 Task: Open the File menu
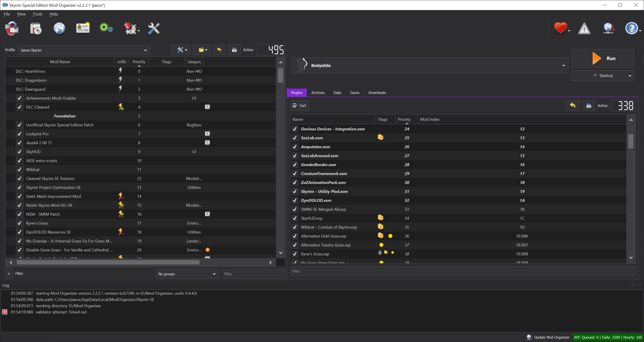[7, 14]
